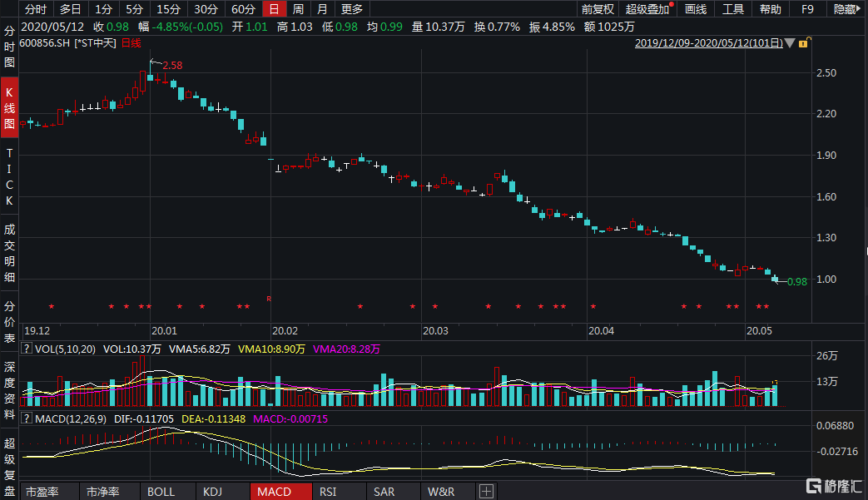Viewport: 868px width, 500px height.
Task: Click the VMA5:6.82万 value
Action: [199, 349]
